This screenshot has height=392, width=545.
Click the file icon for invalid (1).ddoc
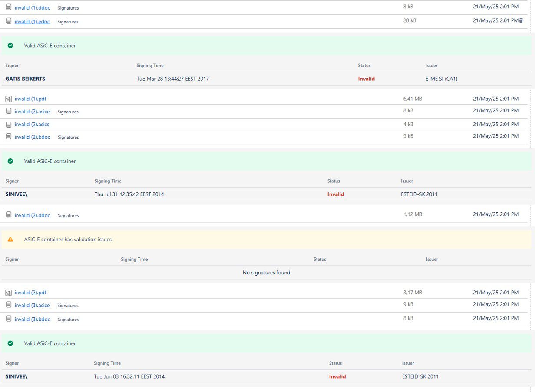(x=9, y=7)
